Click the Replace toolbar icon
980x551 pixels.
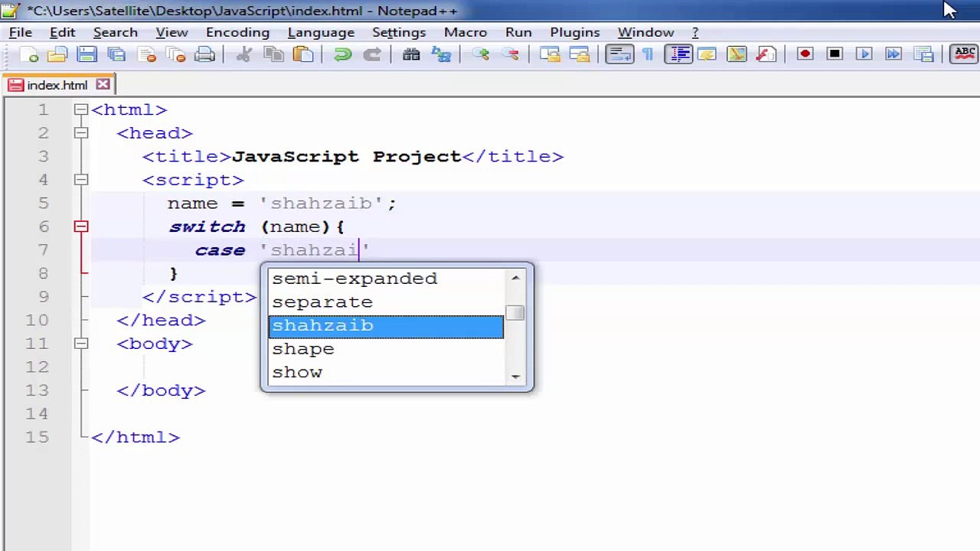(x=441, y=54)
